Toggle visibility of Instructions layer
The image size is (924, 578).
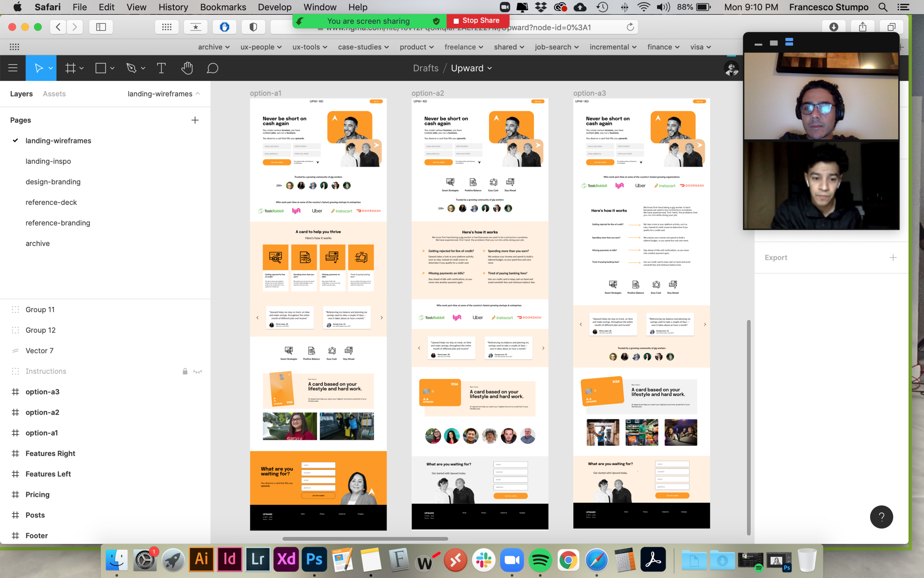(197, 371)
